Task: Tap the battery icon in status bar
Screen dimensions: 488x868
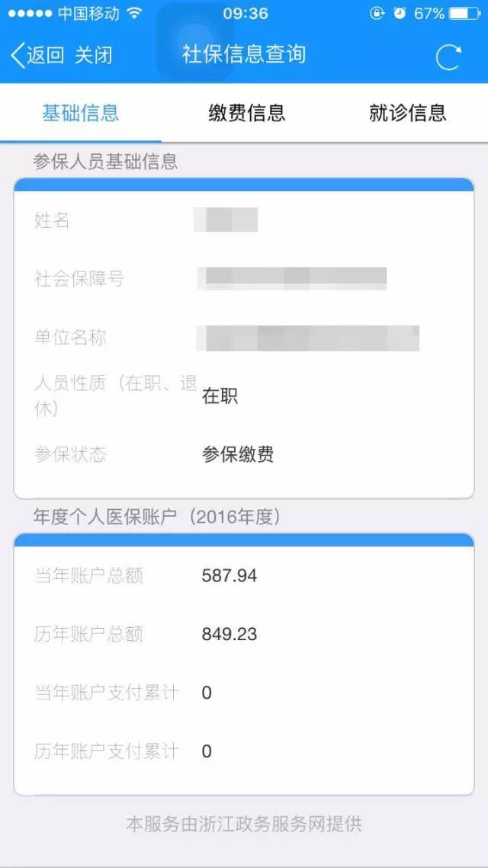Action: [464, 14]
